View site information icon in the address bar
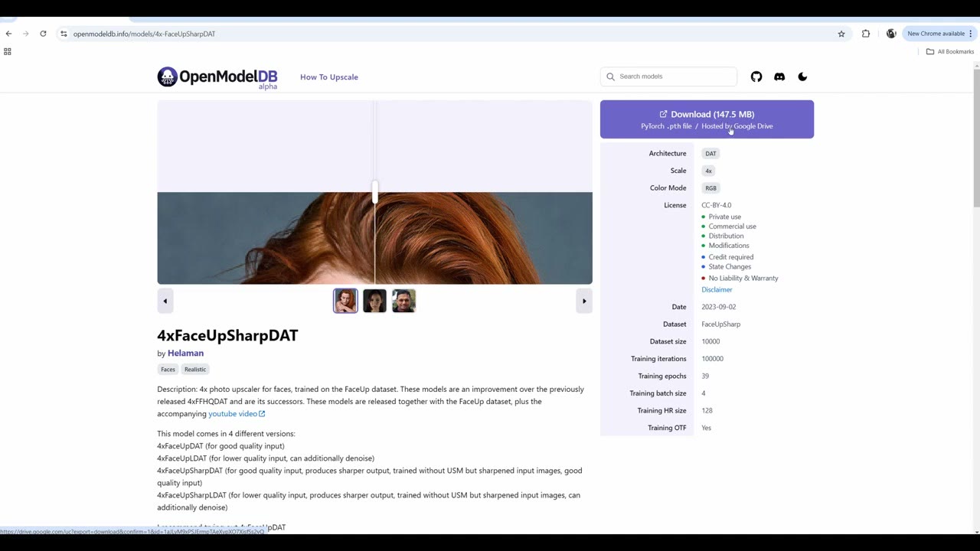Viewport: 980px width, 551px height. click(64, 34)
